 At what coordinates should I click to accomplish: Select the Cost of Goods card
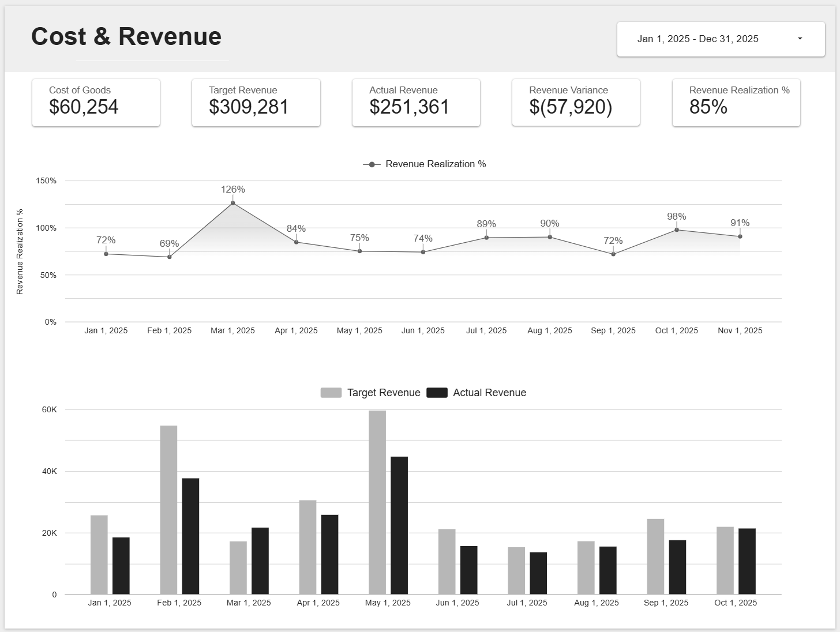96,102
